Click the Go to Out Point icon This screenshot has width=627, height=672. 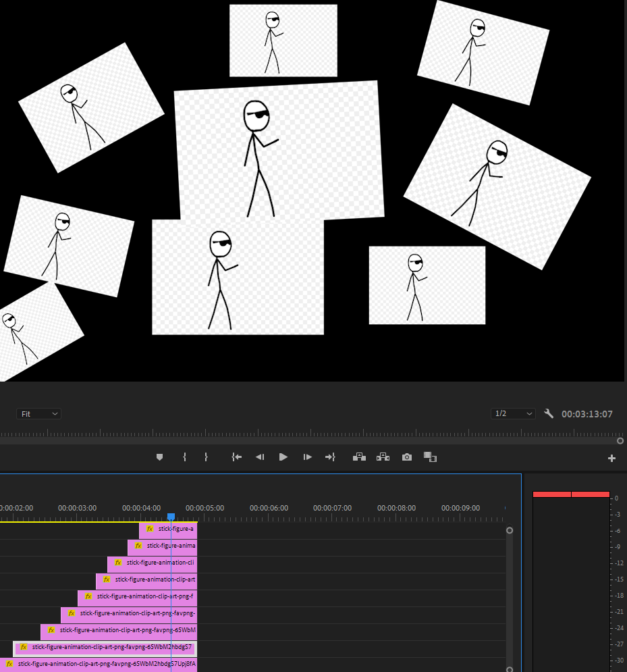(330, 457)
